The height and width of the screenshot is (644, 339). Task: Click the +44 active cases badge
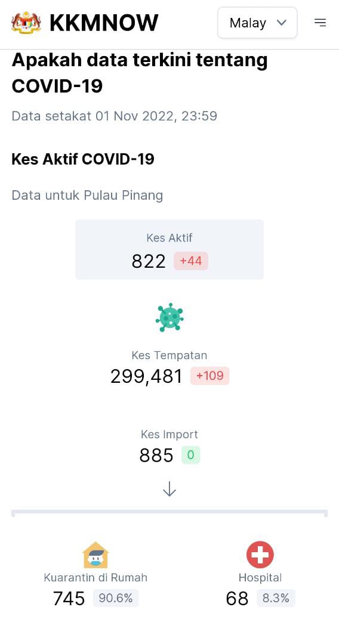click(190, 261)
